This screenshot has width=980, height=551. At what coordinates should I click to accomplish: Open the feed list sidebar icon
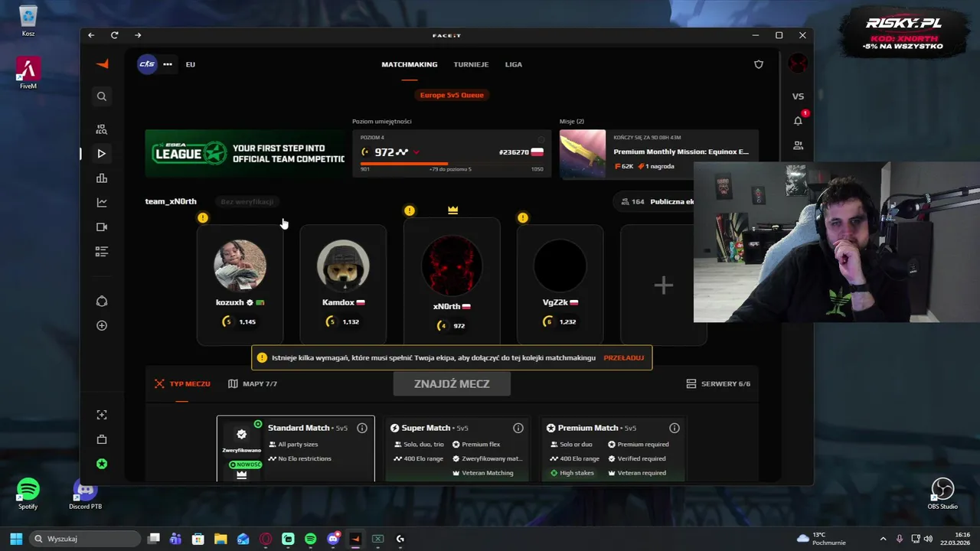(x=102, y=252)
